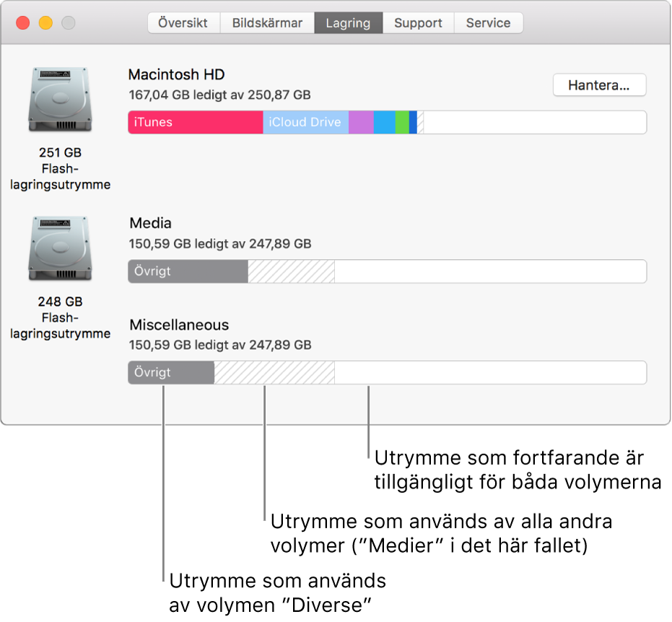Viewport: 672px width, 622px height.
Task: Click the striped segment in Miscellaneous bar
Action: tap(274, 372)
